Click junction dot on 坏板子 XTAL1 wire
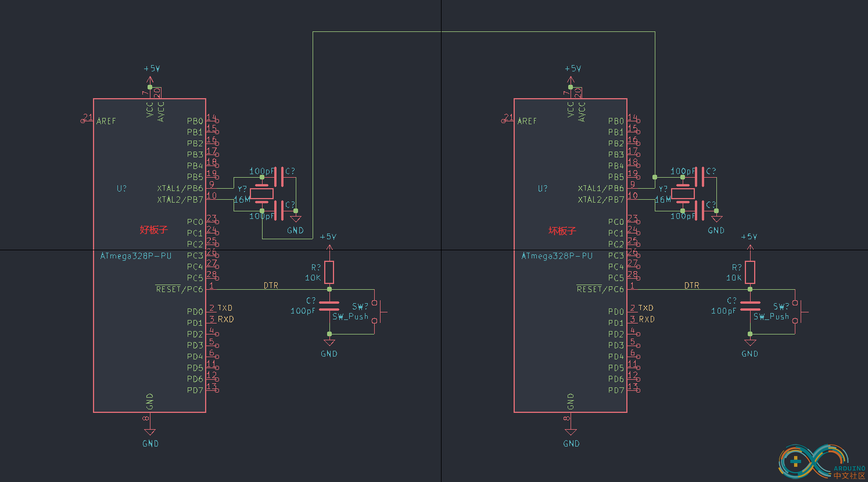This screenshot has width=868, height=482. pyautogui.click(x=655, y=177)
